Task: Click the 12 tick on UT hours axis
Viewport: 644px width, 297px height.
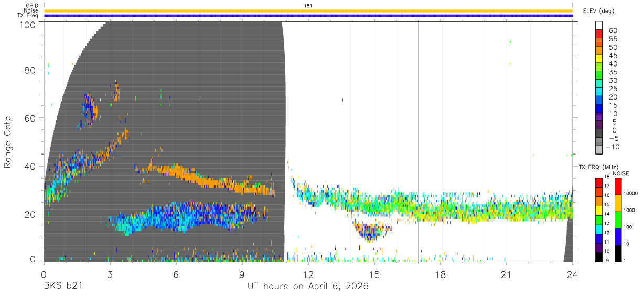Action: 308,274
